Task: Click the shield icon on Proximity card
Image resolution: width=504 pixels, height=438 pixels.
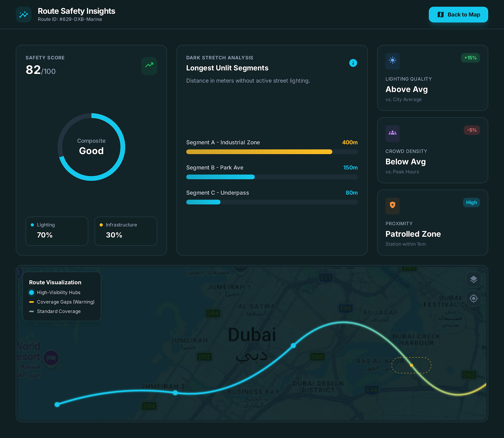Action: click(392, 206)
